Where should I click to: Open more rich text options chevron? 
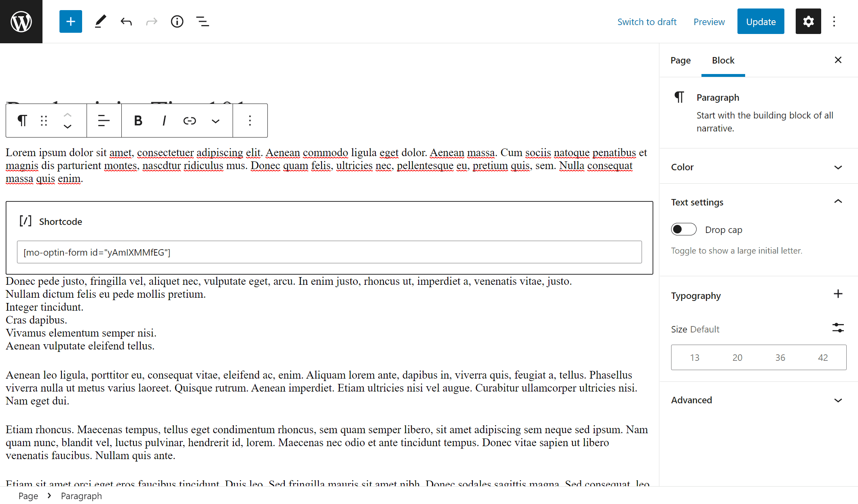point(216,121)
